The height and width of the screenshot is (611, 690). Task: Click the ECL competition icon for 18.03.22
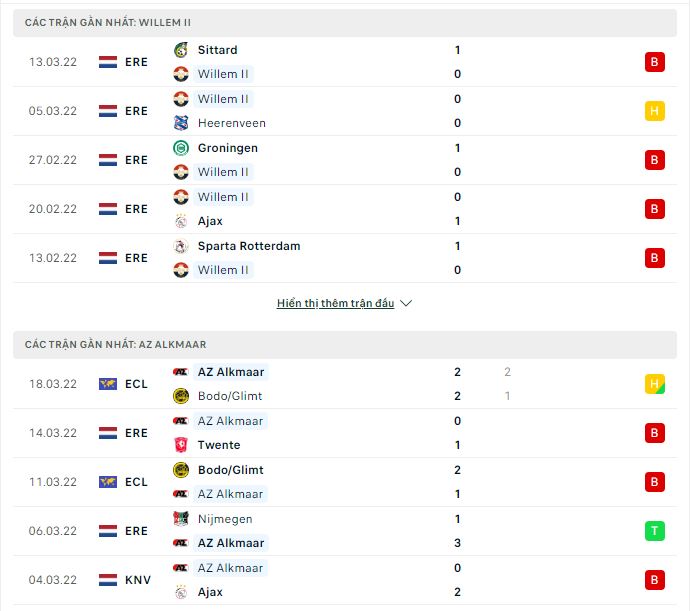pyautogui.click(x=108, y=384)
